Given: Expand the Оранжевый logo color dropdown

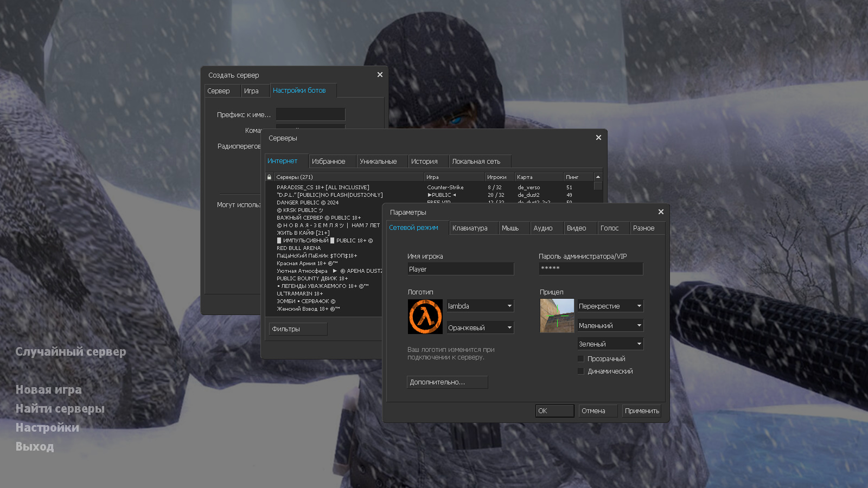Looking at the screenshot, I should tap(480, 328).
